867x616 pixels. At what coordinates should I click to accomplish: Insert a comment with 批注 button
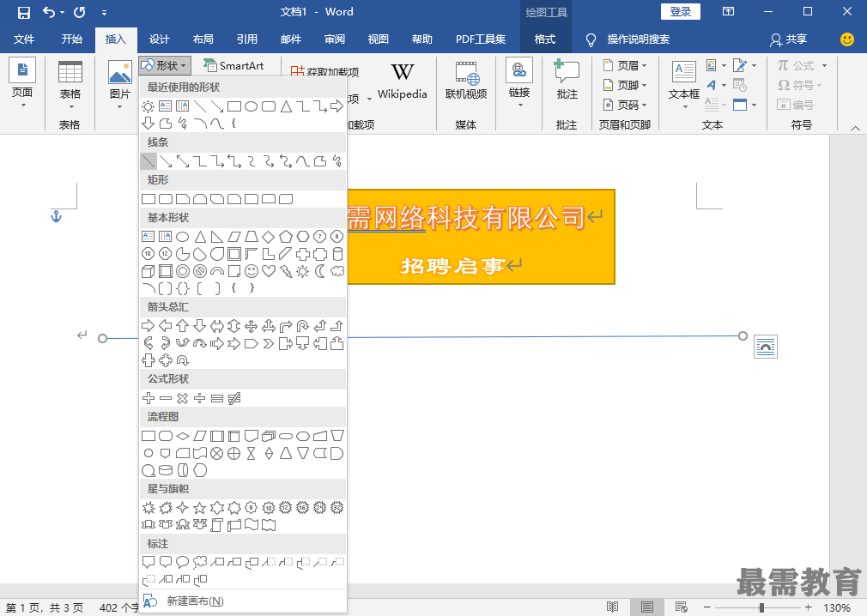pos(567,80)
